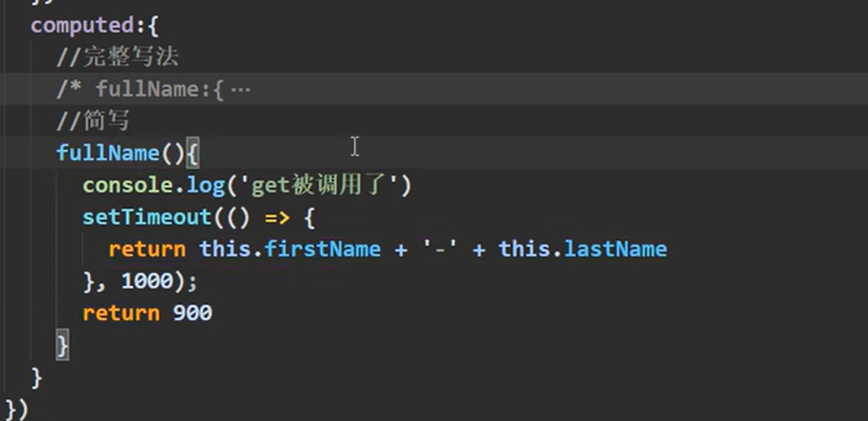Click the 'log' method name
The width and height of the screenshot is (868, 421).
click(x=205, y=185)
